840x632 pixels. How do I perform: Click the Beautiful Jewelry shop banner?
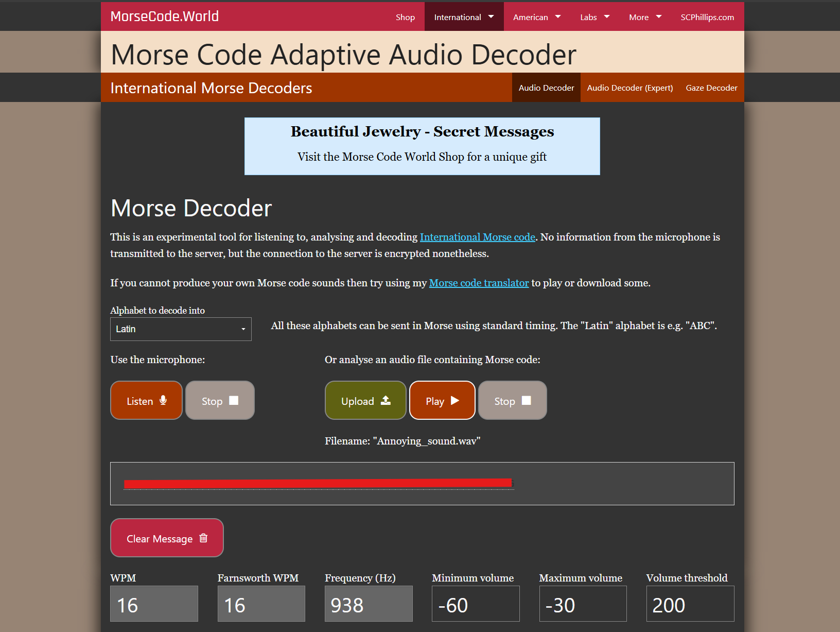422,146
